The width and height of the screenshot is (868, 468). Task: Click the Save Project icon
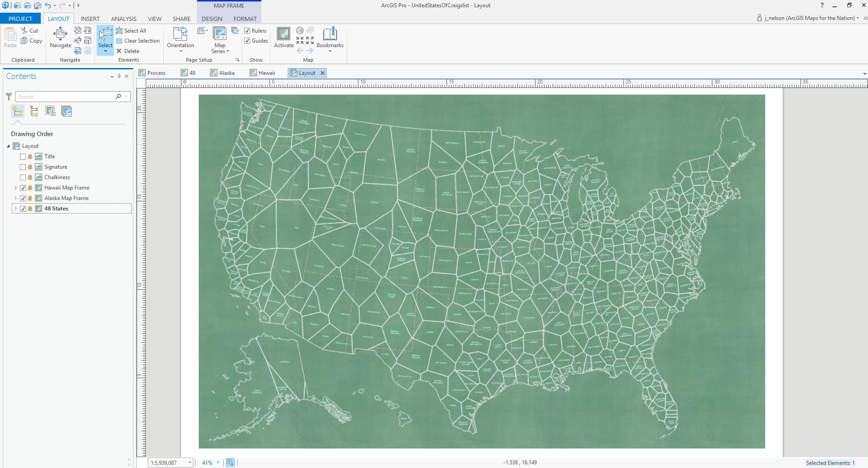click(37, 5)
